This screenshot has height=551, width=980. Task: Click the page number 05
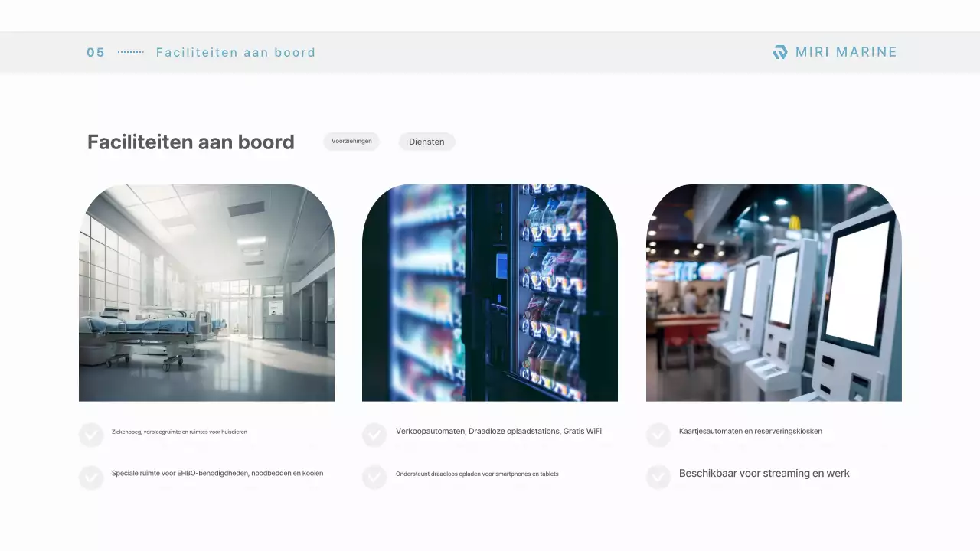pyautogui.click(x=95, y=52)
